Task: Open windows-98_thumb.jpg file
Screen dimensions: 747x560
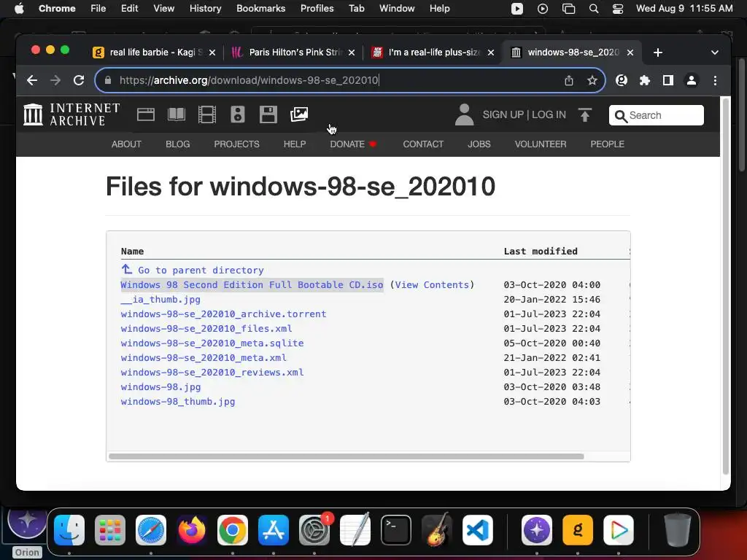Action: pyautogui.click(x=178, y=402)
